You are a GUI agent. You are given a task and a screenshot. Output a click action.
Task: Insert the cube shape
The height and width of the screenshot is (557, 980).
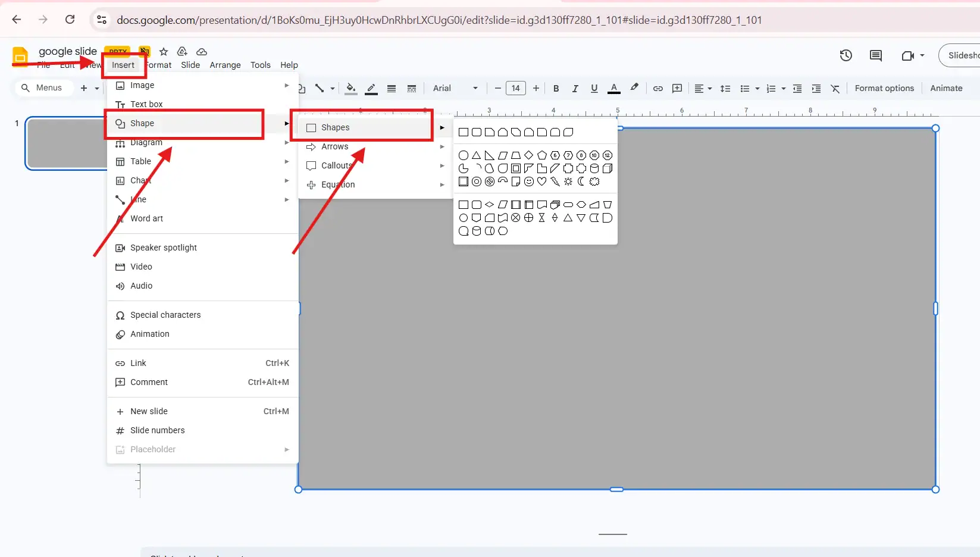(608, 168)
